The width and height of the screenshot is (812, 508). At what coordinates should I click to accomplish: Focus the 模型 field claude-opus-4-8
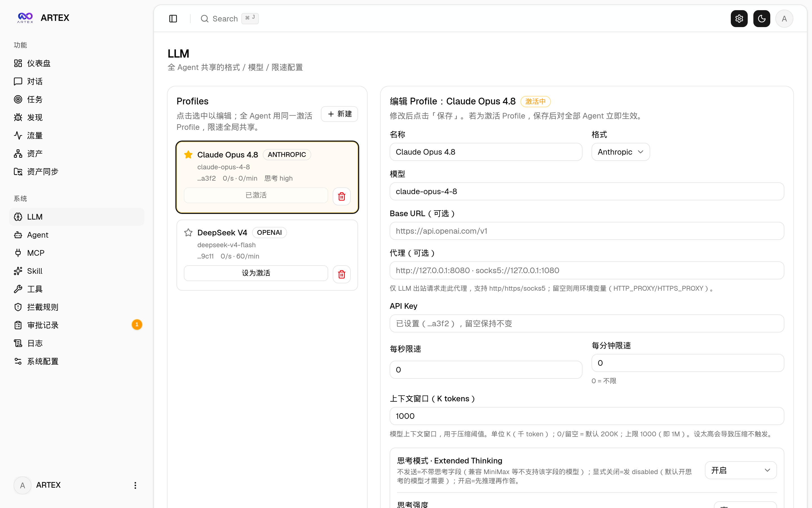(587, 191)
